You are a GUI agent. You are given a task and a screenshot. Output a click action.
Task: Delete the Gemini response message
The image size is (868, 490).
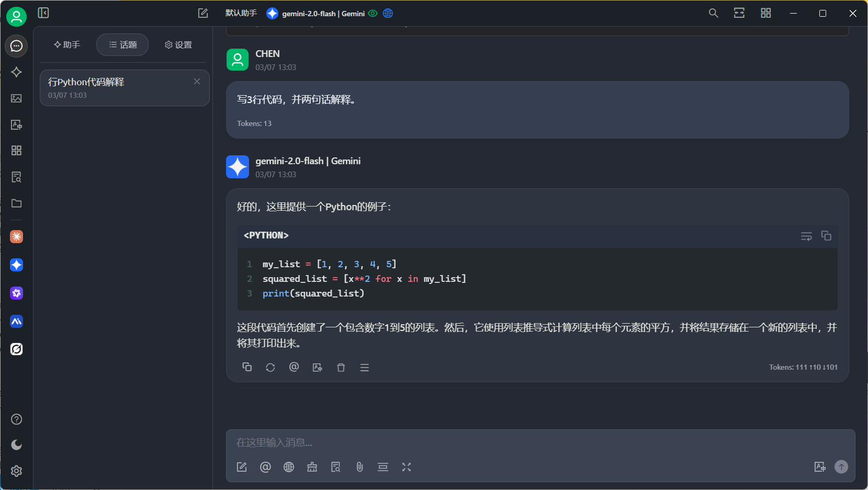coord(341,368)
